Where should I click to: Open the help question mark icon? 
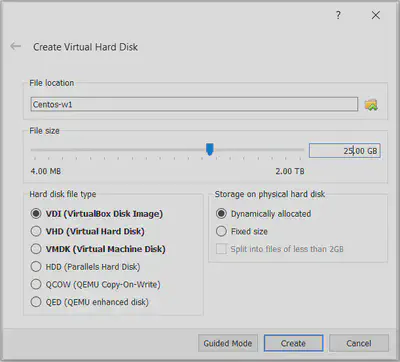pyautogui.click(x=338, y=15)
